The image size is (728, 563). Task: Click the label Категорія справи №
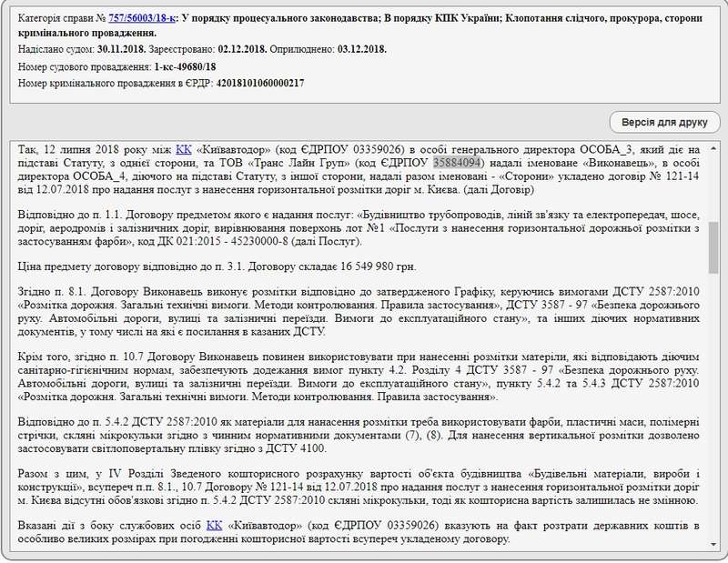click(x=62, y=18)
